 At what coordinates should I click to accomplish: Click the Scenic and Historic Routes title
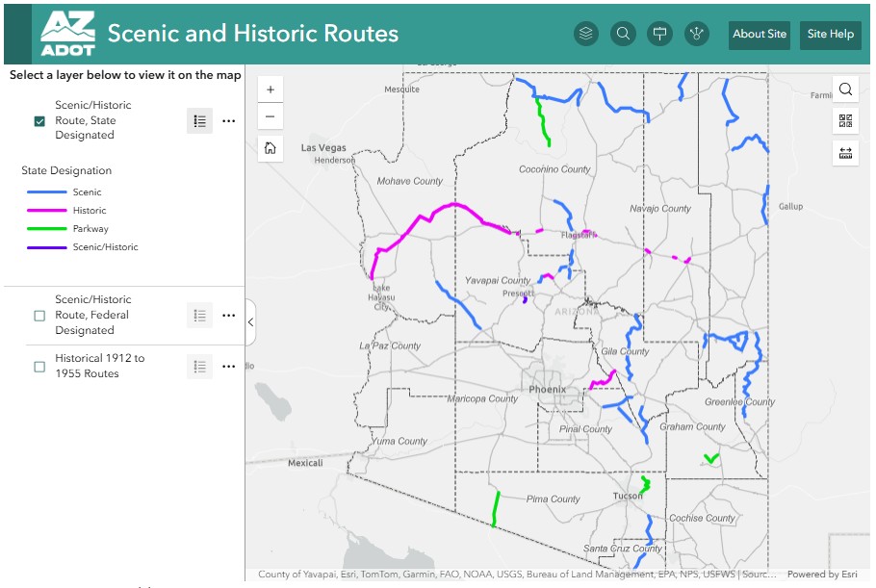253,34
